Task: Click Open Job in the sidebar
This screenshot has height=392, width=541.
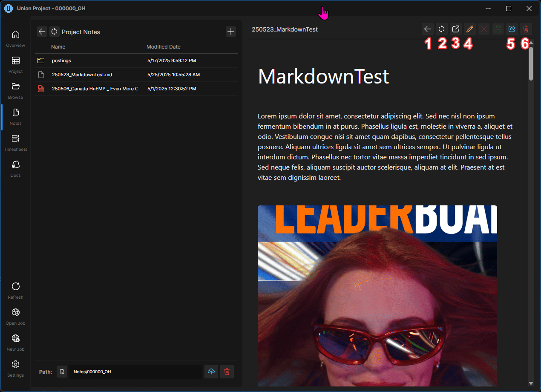Action: coord(15,316)
